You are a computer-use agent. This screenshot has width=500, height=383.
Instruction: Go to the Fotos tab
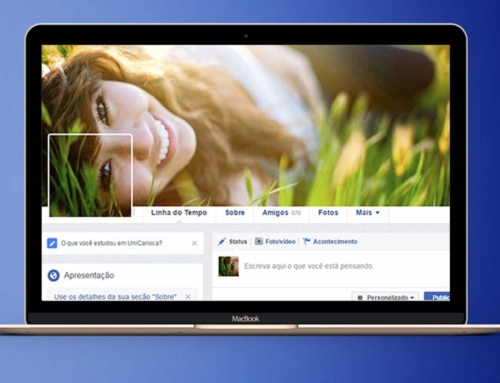(328, 213)
